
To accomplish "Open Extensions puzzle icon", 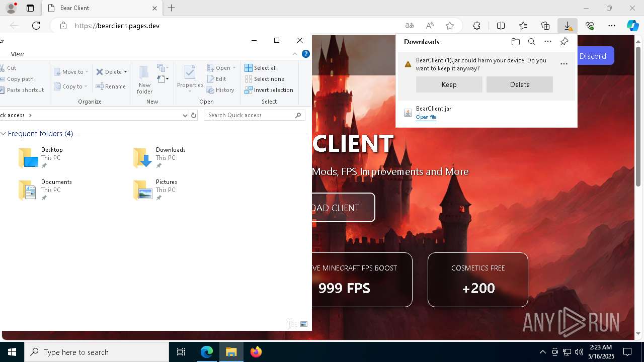I will [476, 26].
